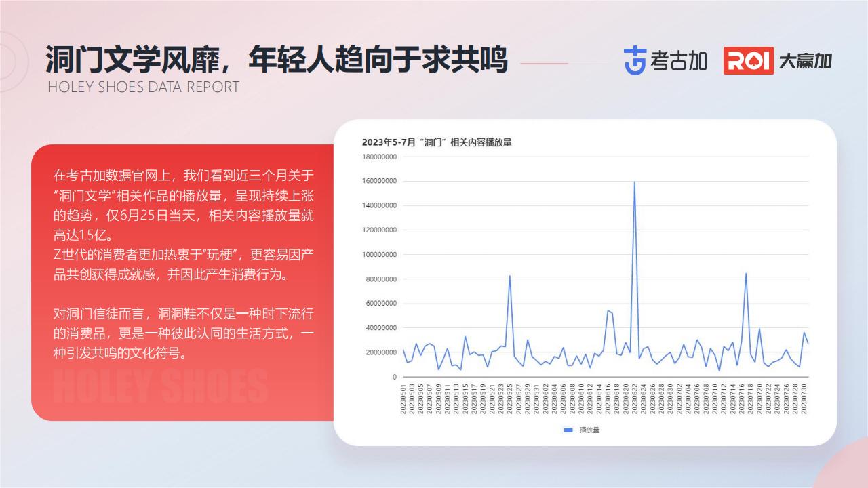Click the y-axis label 100000000

coord(378,255)
